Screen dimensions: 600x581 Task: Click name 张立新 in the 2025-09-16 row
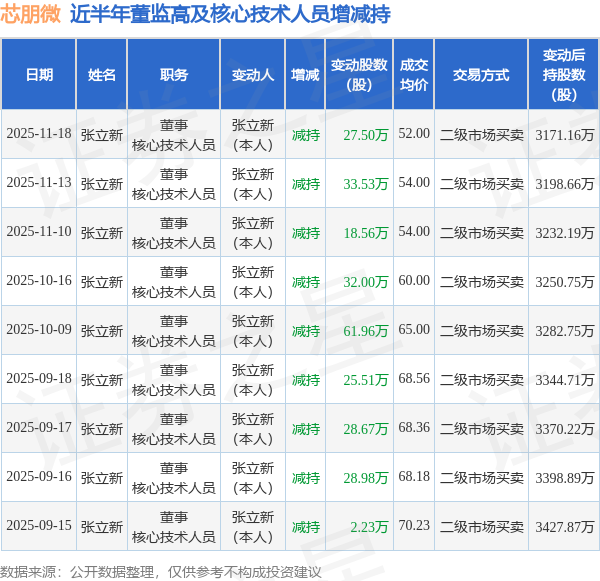pyautogui.click(x=101, y=478)
